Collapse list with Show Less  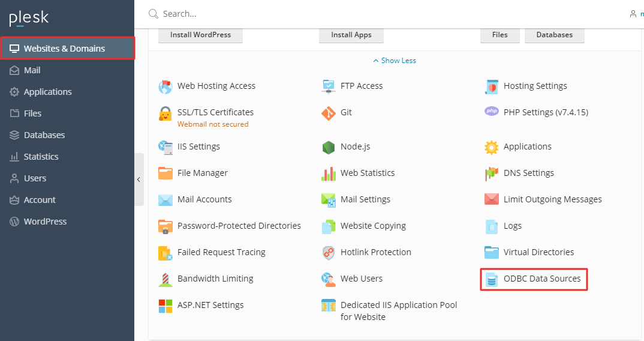click(x=395, y=61)
